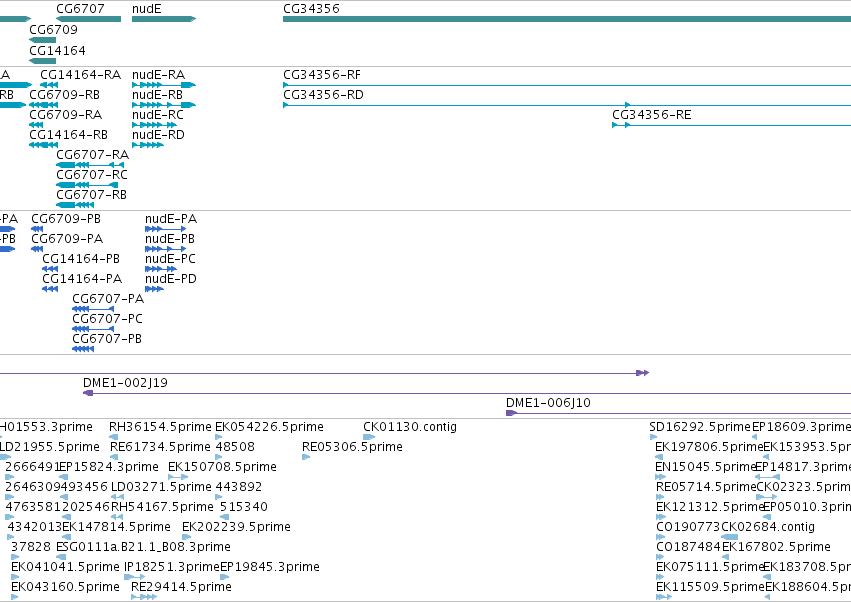Click protein CG6707-PC

pos(93,329)
